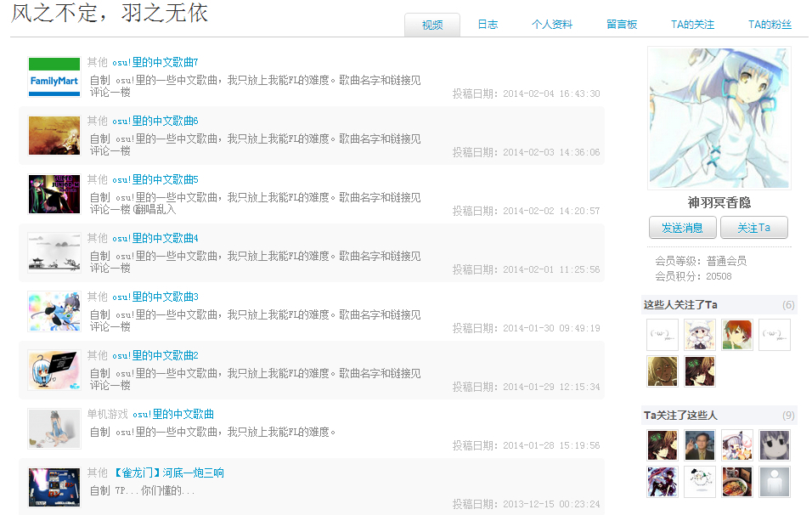Show the TA的关注 tab
The height and width of the screenshot is (515, 812).
[692, 25]
